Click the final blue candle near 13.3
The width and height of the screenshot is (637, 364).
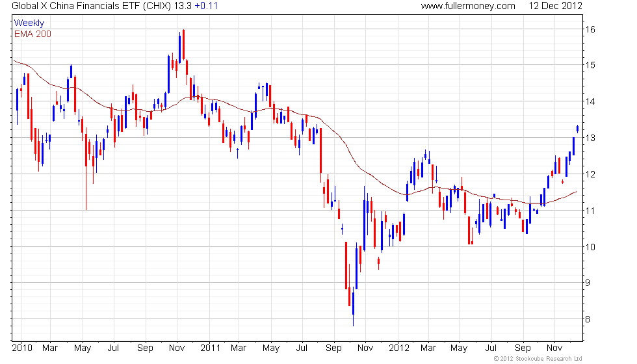point(577,129)
